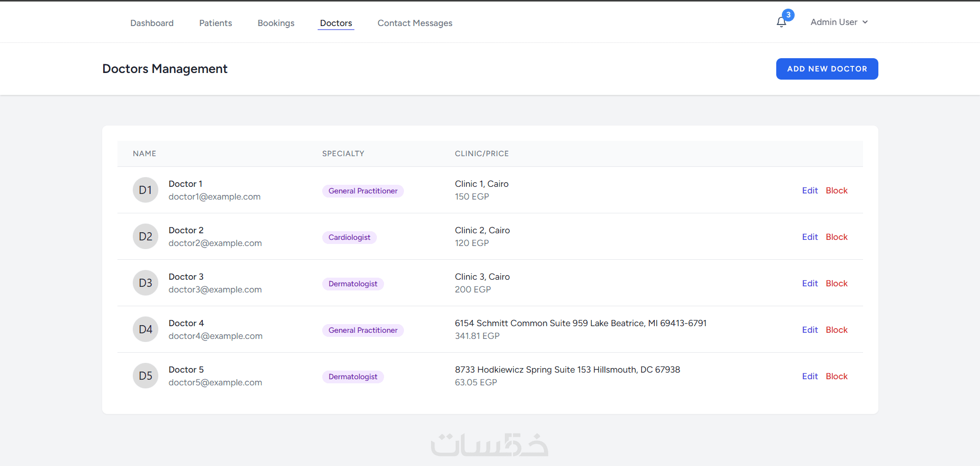Viewport: 980px width, 466px height.
Task: Edit Doctor 5's entry
Action: [809, 376]
